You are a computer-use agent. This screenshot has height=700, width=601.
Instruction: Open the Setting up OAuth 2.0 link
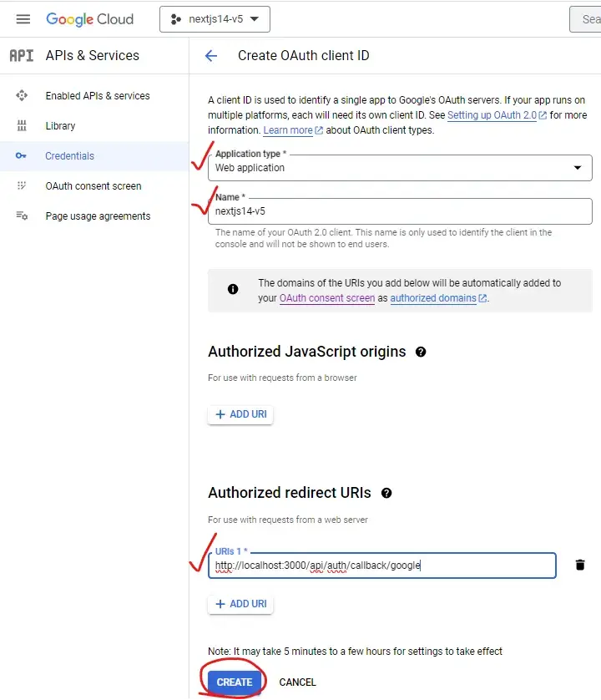click(x=492, y=115)
